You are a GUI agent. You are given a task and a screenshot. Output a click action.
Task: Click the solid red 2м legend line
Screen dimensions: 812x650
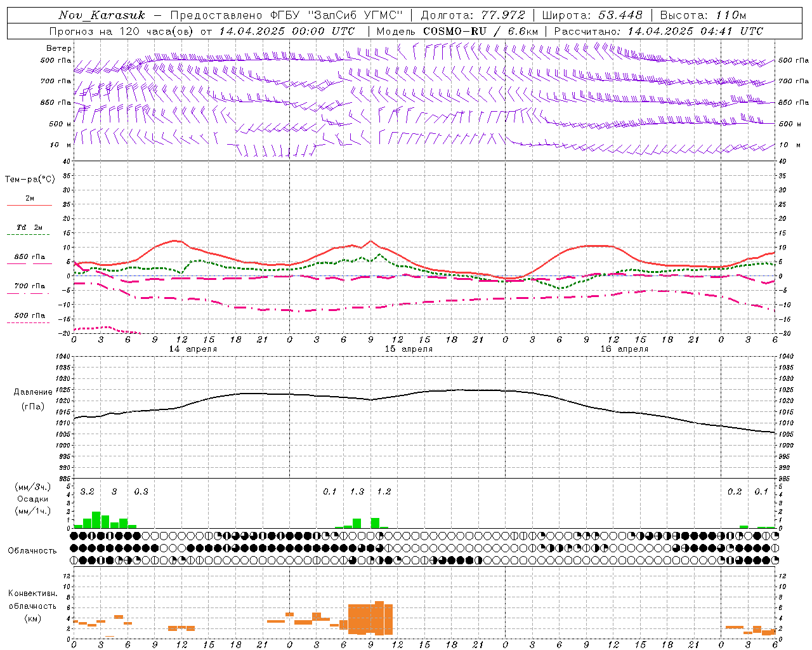(x=29, y=205)
